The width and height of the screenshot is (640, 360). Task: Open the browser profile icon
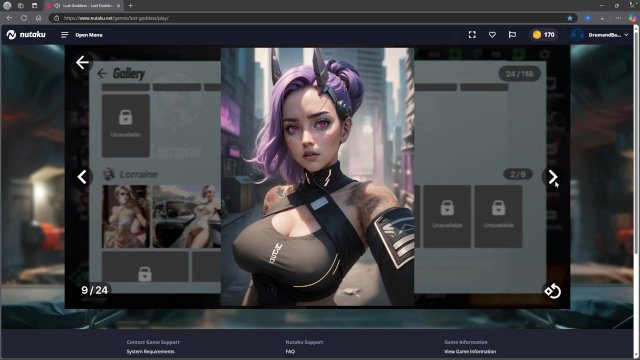click(x=7, y=6)
